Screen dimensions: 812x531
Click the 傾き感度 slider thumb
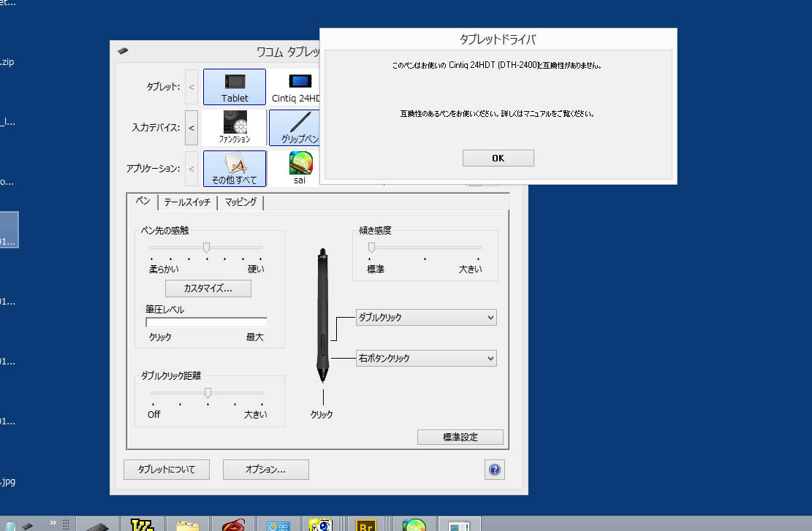(371, 248)
